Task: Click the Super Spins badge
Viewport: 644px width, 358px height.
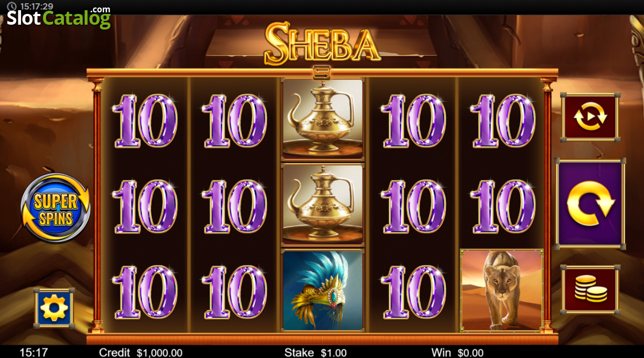Action: pos(55,208)
